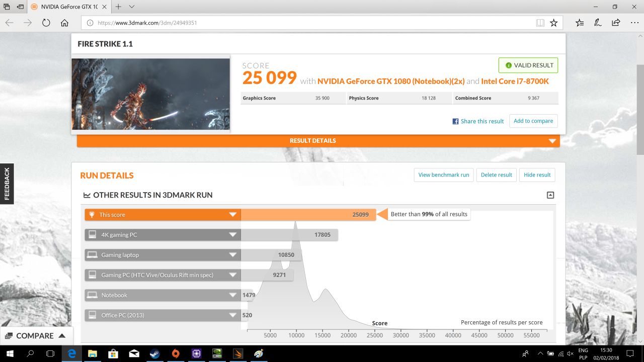Open Microsoft Store from taskbar
This screenshot has height=362, width=644.
(x=113, y=353)
